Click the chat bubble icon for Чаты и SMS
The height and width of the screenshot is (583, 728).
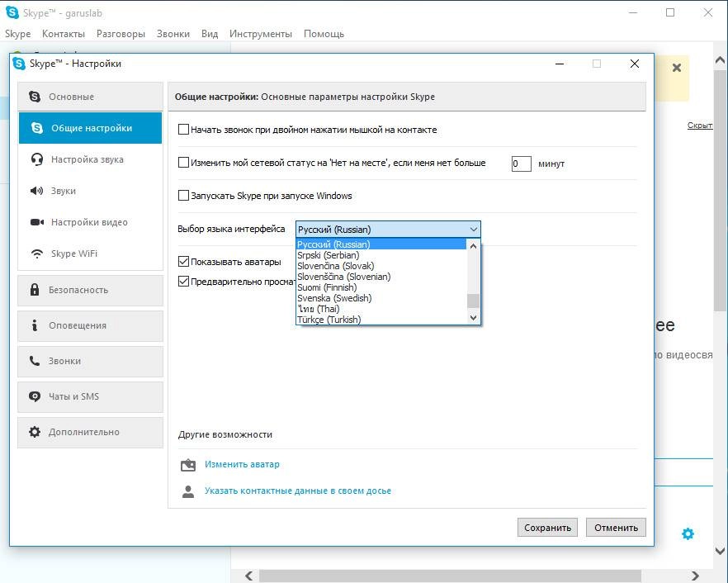coord(35,396)
